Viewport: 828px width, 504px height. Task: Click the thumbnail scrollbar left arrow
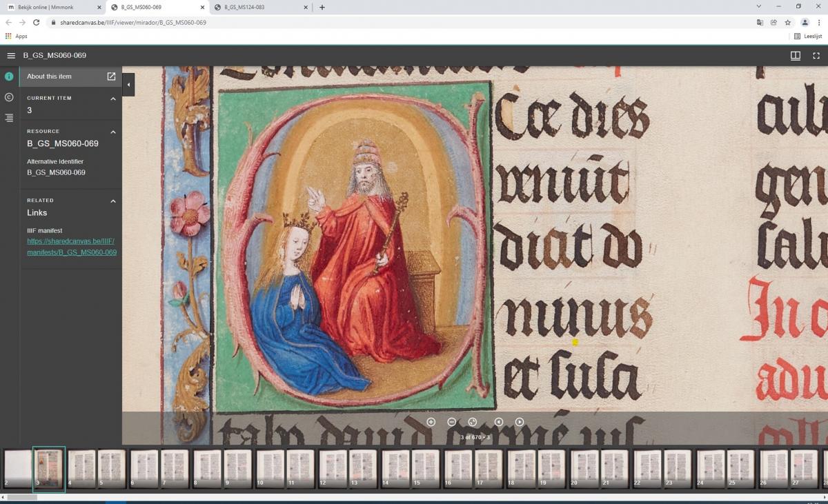pyautogui.click(x=3, y=497)
